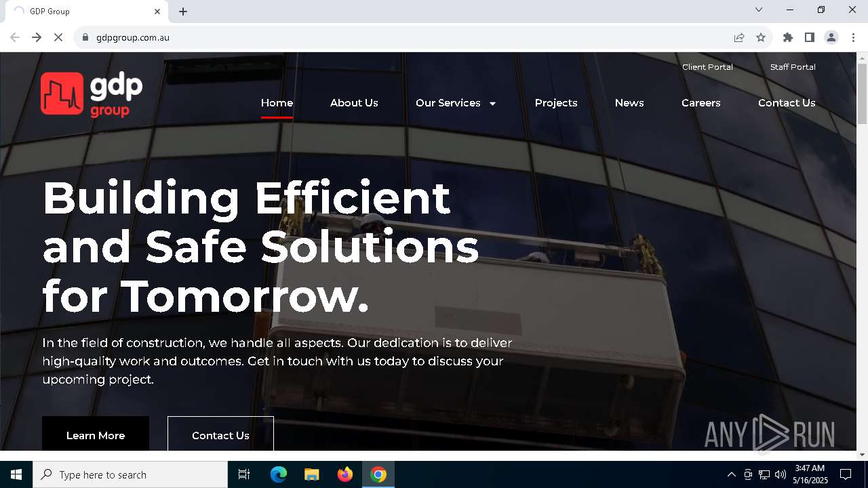The height and width of the screenshot is (488, 868).
Task: Open the taskbar clock and date
Action: [810, 474]
